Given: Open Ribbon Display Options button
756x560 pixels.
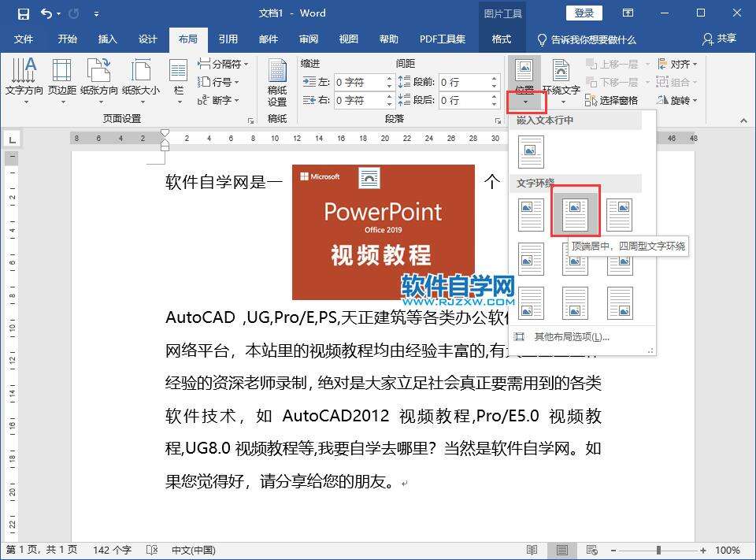Looking at the screenshot, I should click(x=628, y=13).
